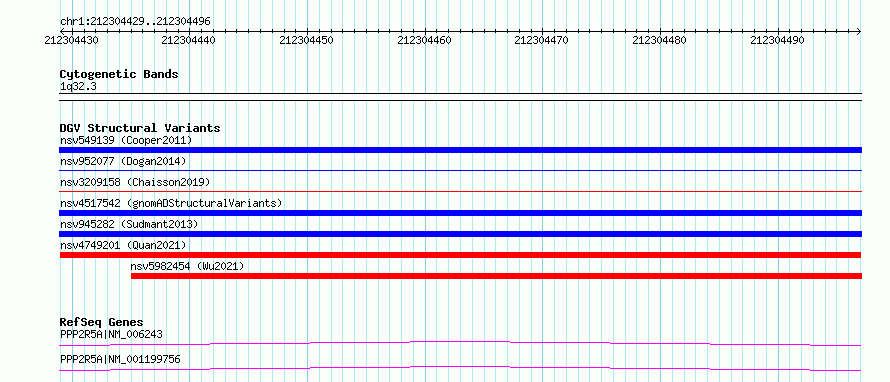The image size is (890, 382).
Task: Open the DGV Structural Variants track title
Action: click(x=140, y=128)
